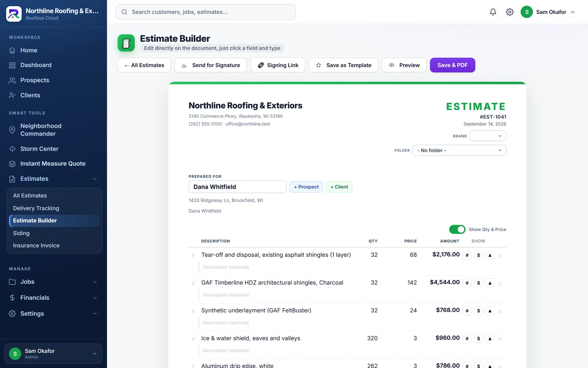Viewport: 588px width, 368px height.
Task: Expand the Sam Okafor Admin sidebar panel
Action: click(x=53, y=354)
